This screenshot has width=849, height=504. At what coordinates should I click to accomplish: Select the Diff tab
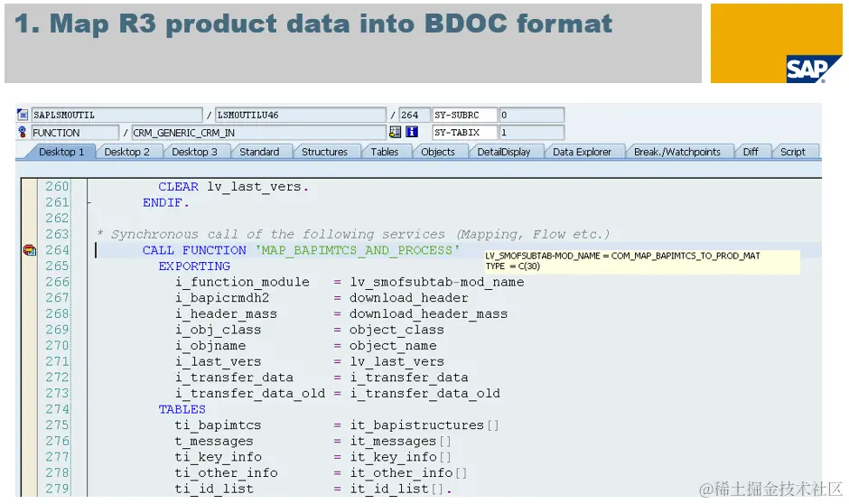(751, 152)
